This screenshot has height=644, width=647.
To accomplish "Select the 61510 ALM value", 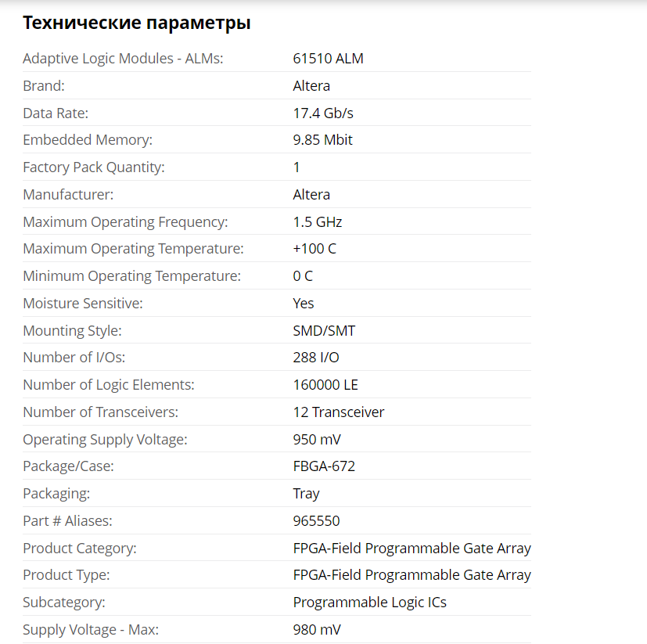I will point(328,59).
